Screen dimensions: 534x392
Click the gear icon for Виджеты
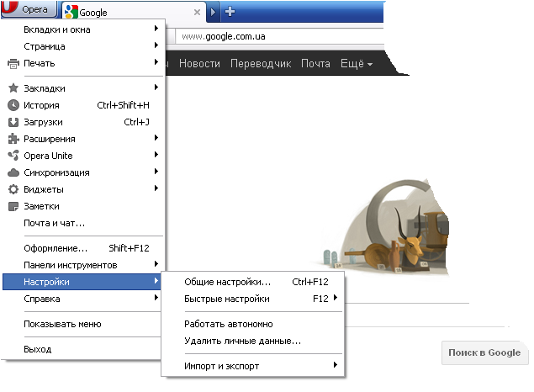point(13,189)
